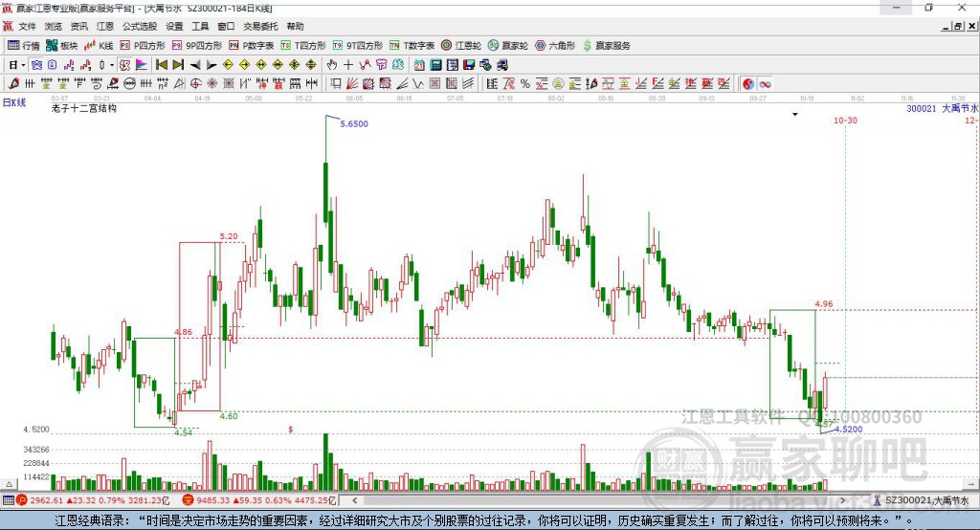This screenshot has height=530, width=980.
Task: Open the T四方形 time square
Action: (303, 46)
